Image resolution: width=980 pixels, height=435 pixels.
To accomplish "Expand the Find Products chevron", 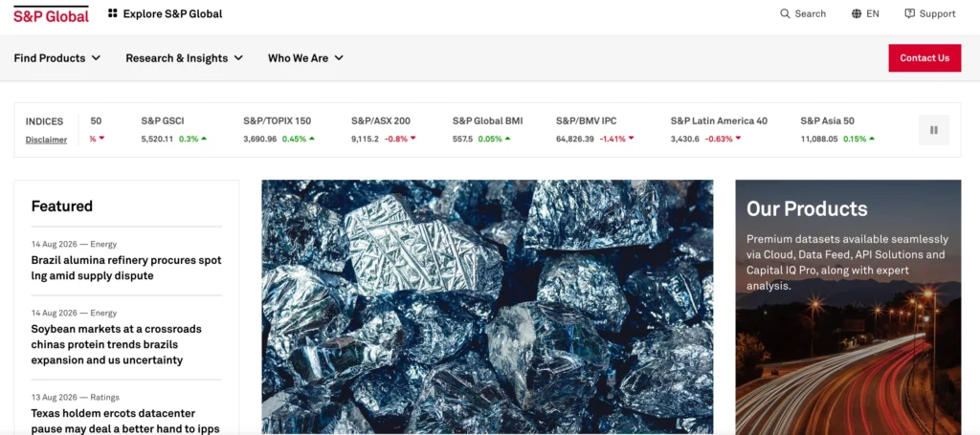I will point(96,58).
